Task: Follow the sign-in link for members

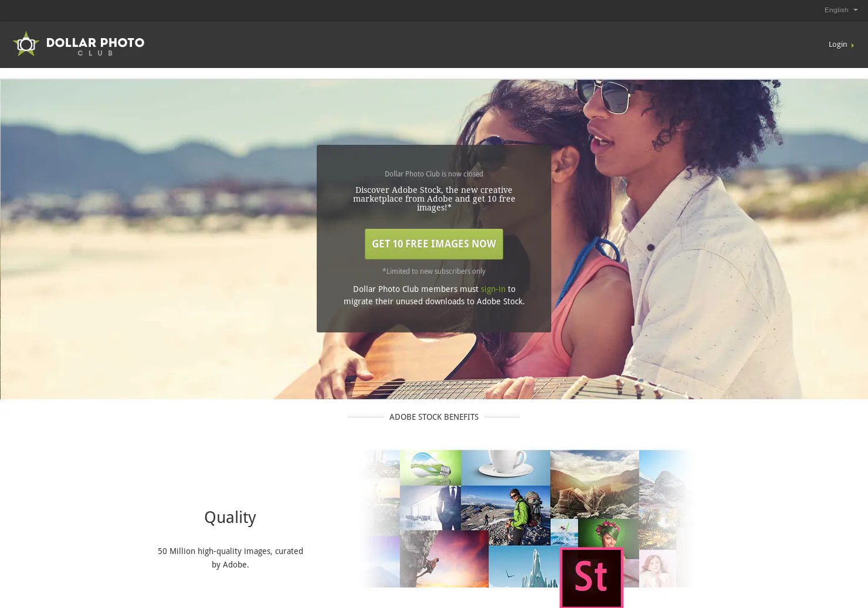Action: tap(493, 289)
